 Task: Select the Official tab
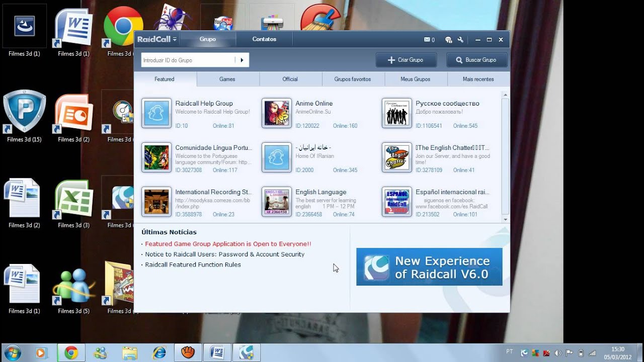point(290,79)
